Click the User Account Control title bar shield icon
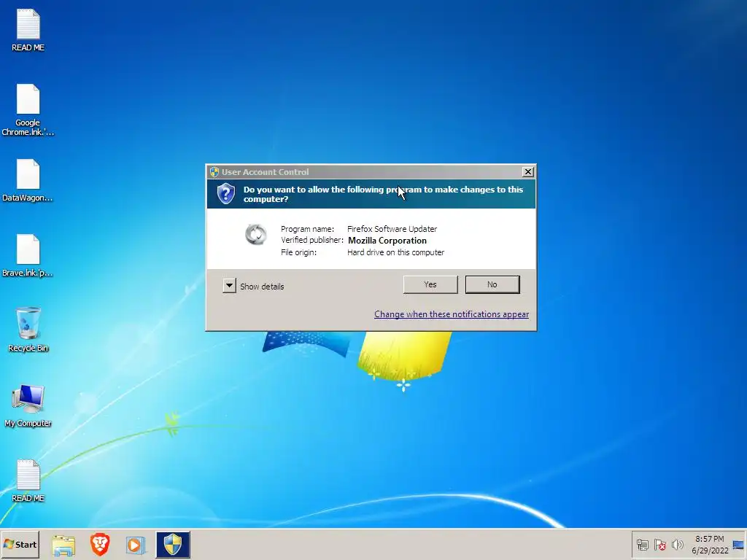This screenshot has width=747, height=560. pos(214,172)
